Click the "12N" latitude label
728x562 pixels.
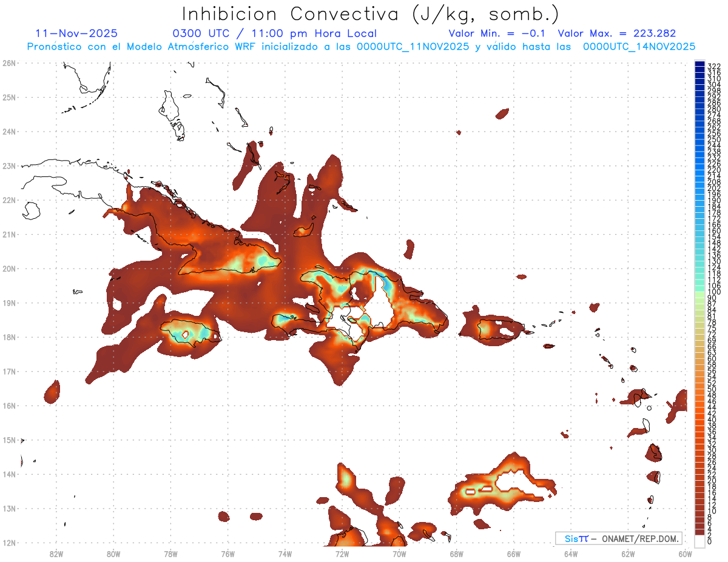coord(8,543)
